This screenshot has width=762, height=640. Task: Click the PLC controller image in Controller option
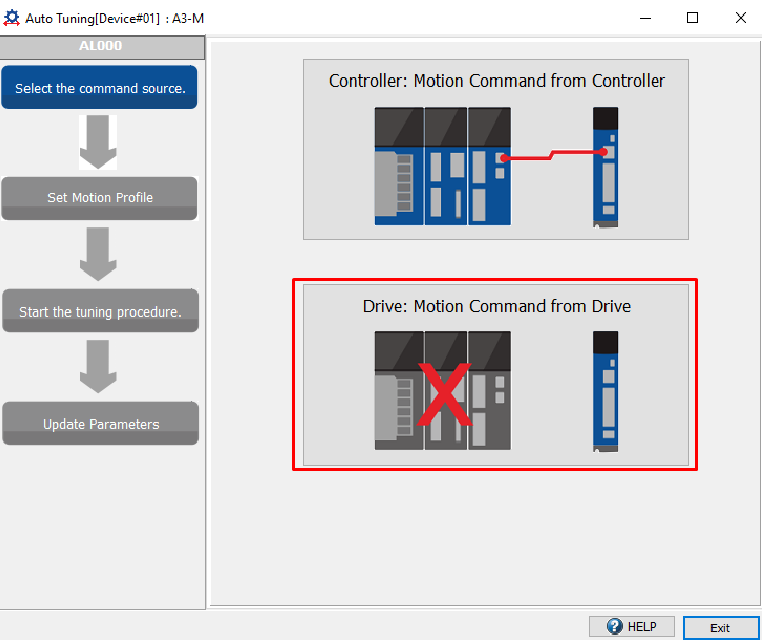(442, 165)
